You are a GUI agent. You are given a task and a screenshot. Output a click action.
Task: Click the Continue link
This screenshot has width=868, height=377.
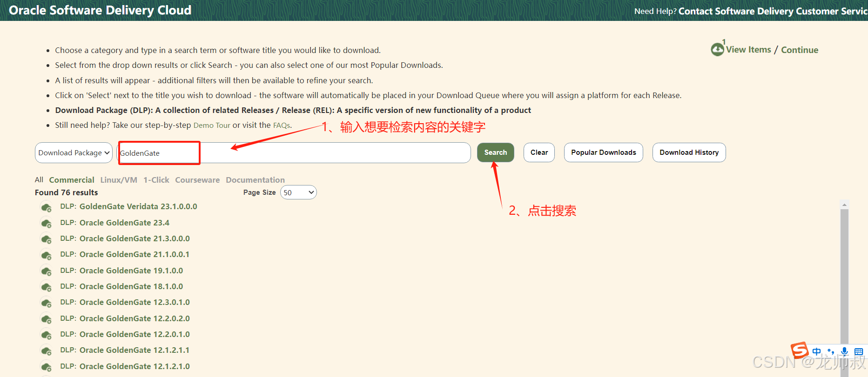[x=800, y=50]
